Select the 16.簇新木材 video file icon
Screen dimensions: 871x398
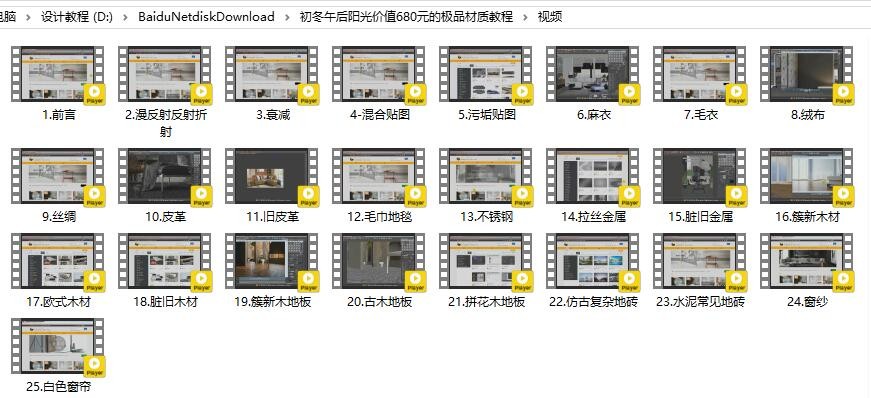807,176
